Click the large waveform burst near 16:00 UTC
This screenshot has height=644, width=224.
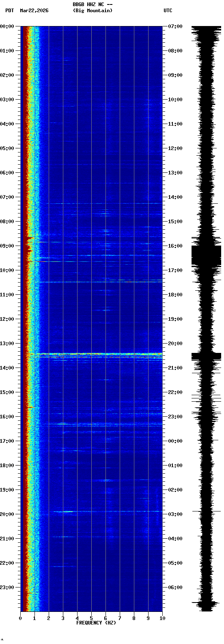(206, 255)
